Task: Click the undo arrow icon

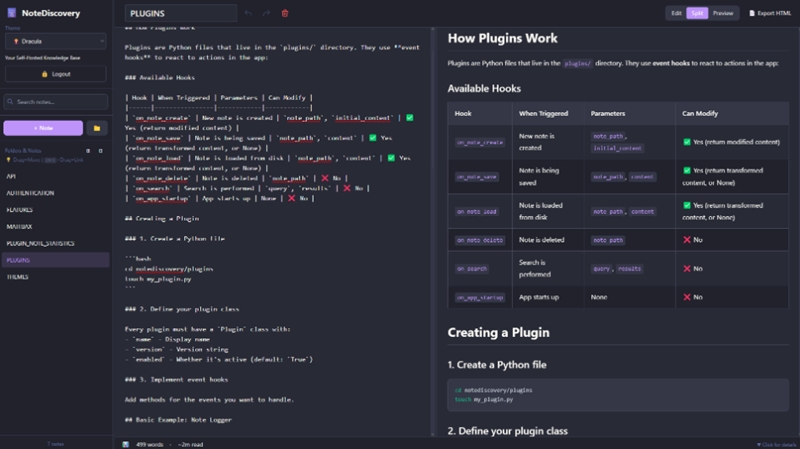Action: tap(248, 13)
